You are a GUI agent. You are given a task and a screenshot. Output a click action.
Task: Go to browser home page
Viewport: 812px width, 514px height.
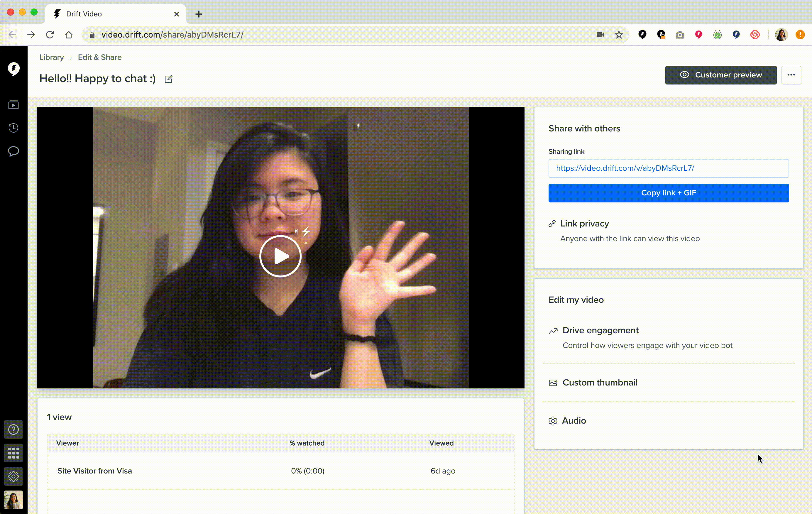pos(69,34)
